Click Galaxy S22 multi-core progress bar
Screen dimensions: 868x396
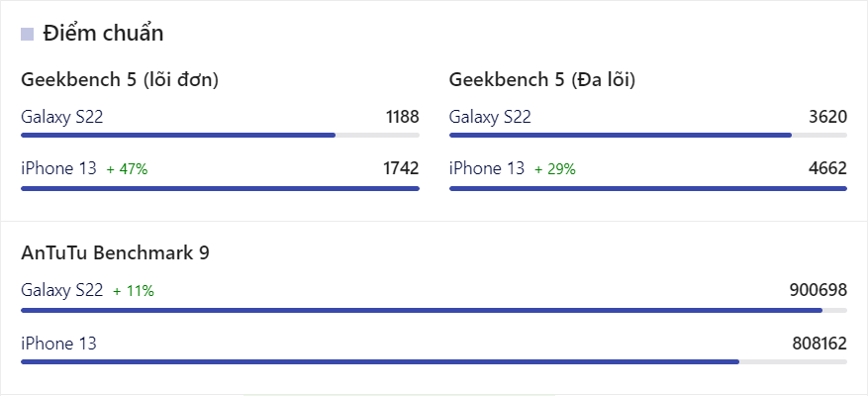point(647,136)
